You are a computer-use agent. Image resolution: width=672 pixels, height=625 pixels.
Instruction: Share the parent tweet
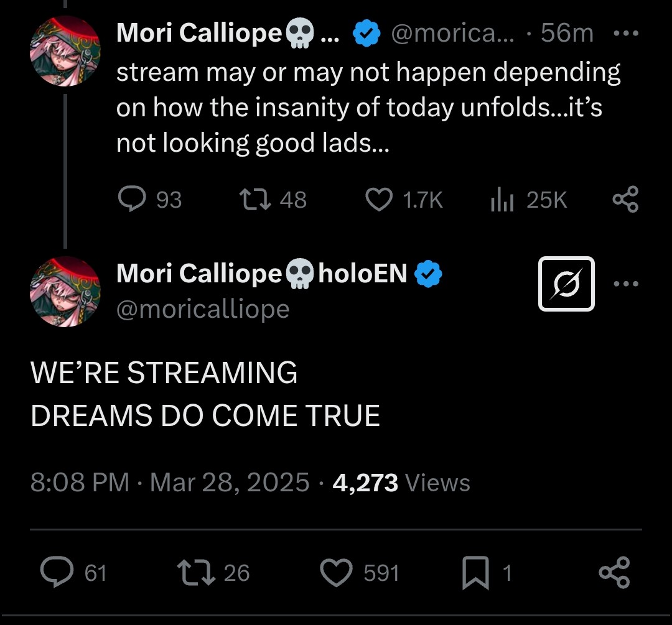point(625,200)
